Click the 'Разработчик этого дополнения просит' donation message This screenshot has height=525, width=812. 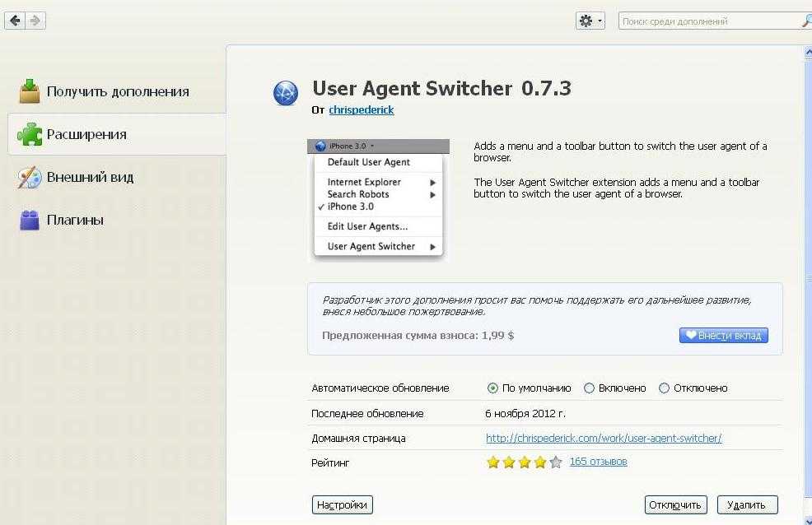point(536,305)
